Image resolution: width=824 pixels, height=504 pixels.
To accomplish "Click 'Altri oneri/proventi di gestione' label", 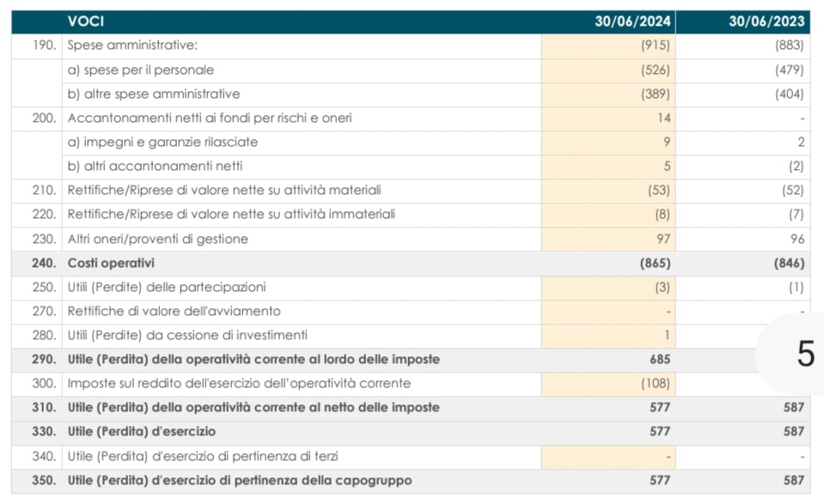I will [157, 240].
